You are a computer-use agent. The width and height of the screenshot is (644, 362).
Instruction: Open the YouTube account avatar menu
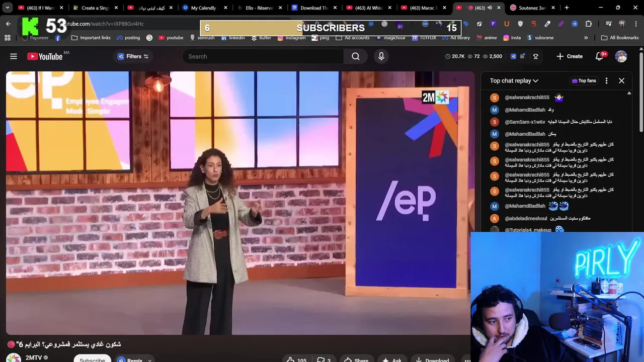621,56
